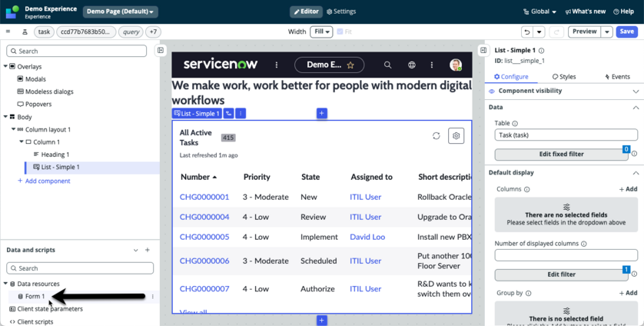Click the Table field Task (task)
This screenshot has height=326, width=644.
tap(566, 135)
